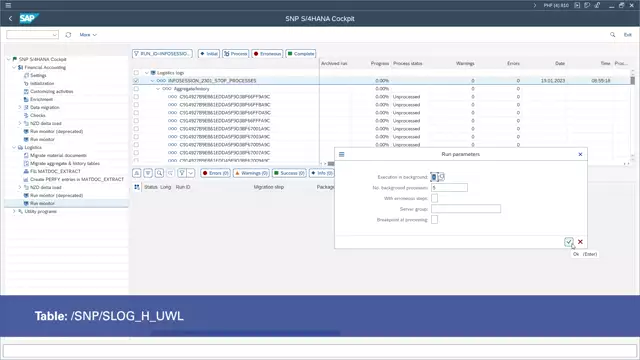Viewport: 640px width, 360px height.
Task: Show Errors (0) log messages
Action: tap(216, 173)
